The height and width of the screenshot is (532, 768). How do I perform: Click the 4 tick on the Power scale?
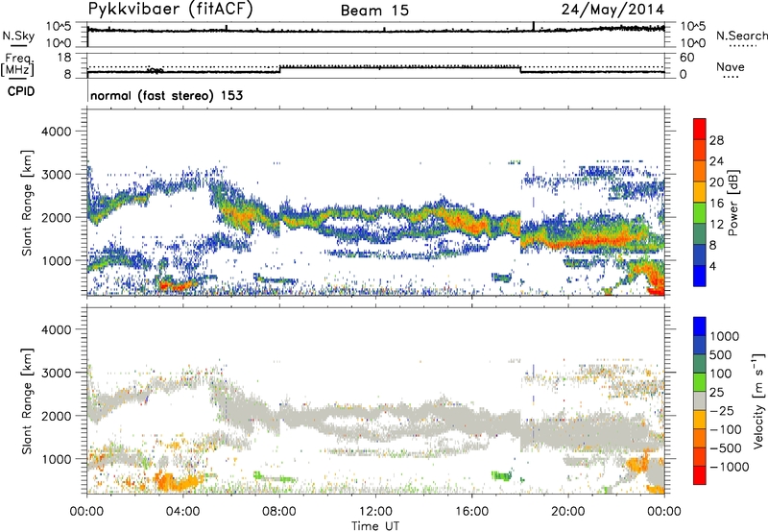[713, 266]
